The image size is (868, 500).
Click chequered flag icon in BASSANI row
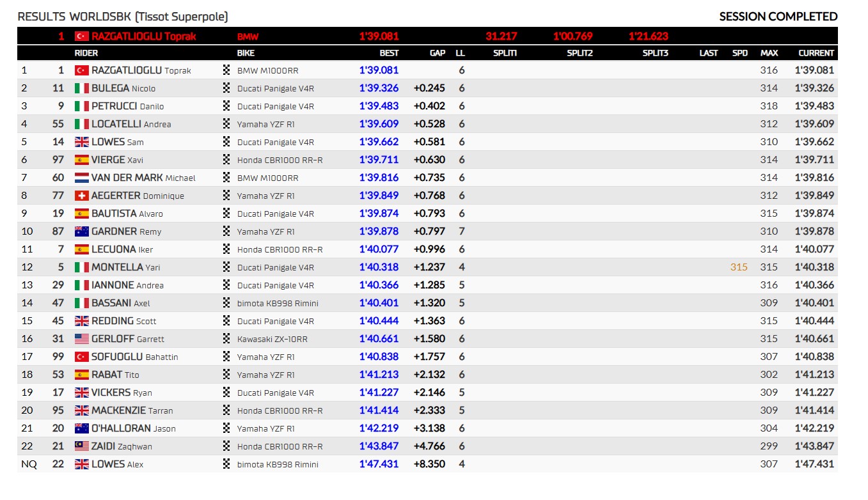226,303
